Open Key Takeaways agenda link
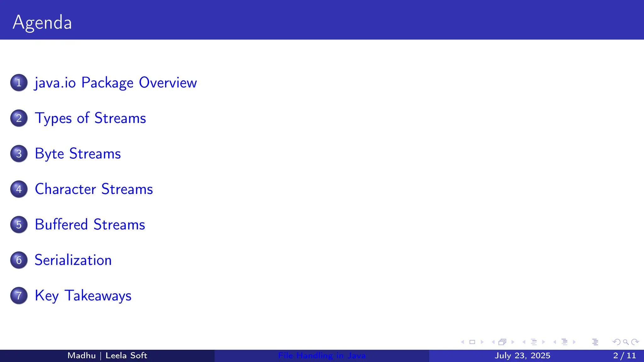The height and width of the screenshot is (362, 644). pos(83,296)
